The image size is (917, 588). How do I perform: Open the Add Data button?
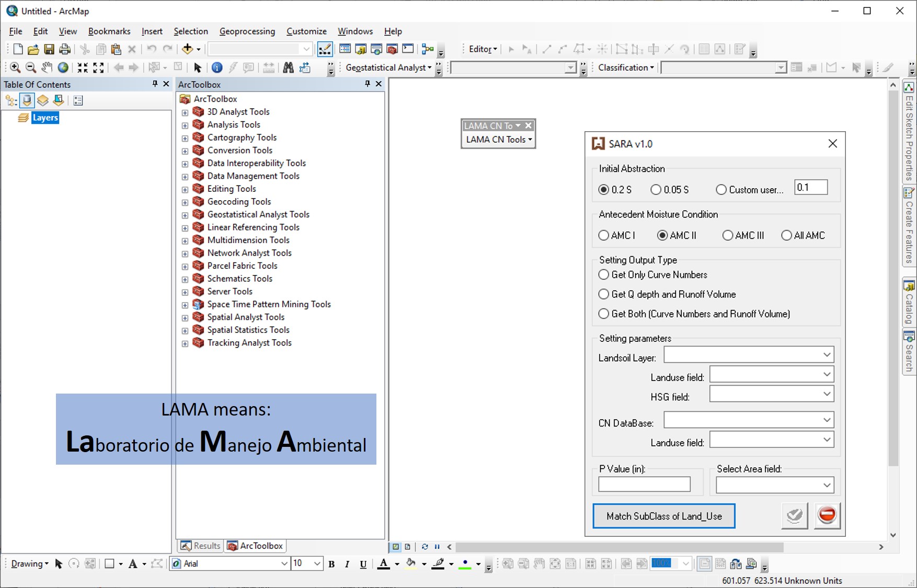coord(188,49)
